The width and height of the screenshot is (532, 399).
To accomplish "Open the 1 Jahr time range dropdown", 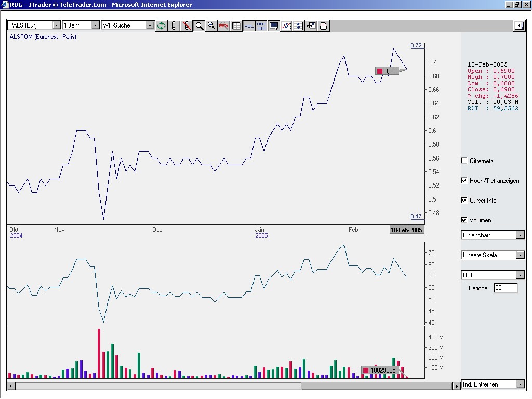I will tap(95, 25).
